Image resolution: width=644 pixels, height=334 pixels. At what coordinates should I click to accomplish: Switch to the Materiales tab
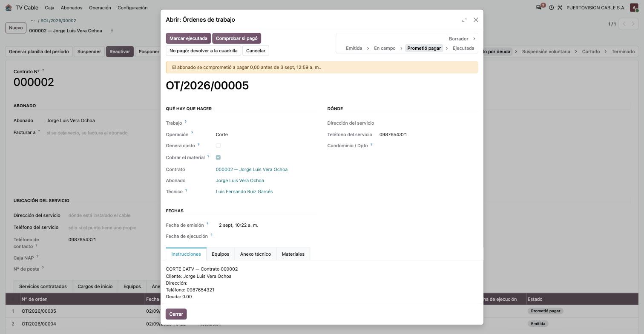[293, 254]
